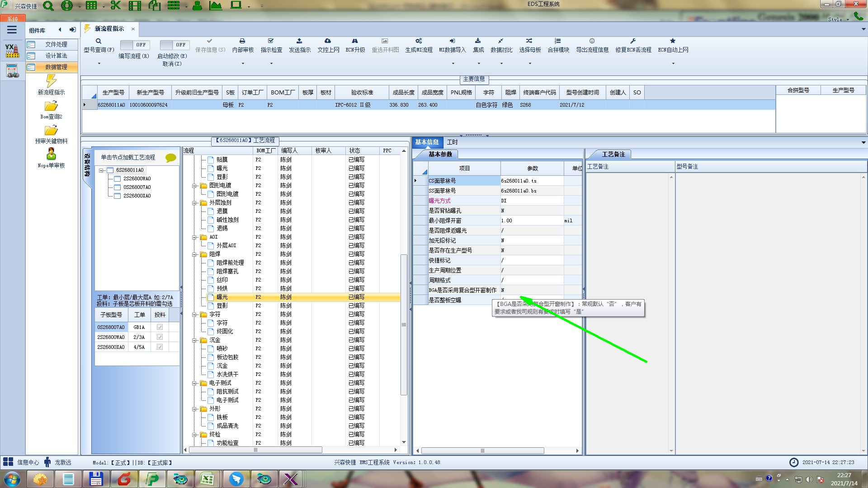Viewport: 868px width, 488px height.
Task: Open the 预审关键物料 folder shortcut
Action: point(51,135)
